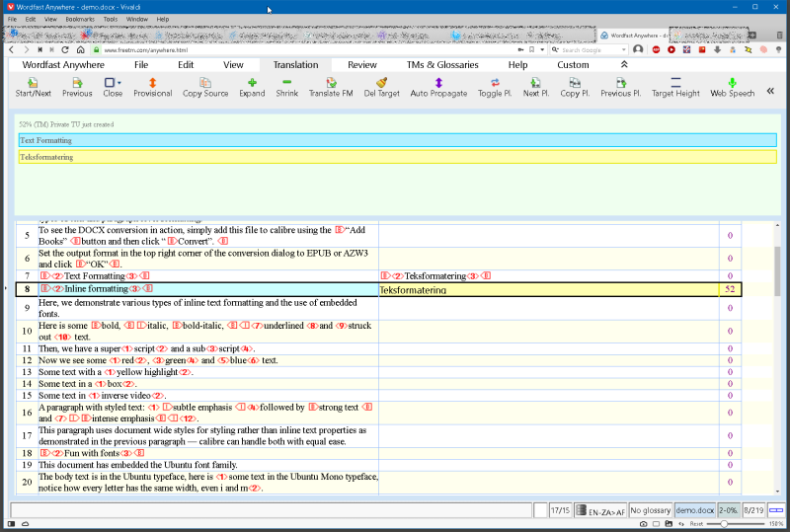Click the camera capture icon in browser status bar
Image resolution: width=790 pixels, height=532 pixels.
click(644, 524)
